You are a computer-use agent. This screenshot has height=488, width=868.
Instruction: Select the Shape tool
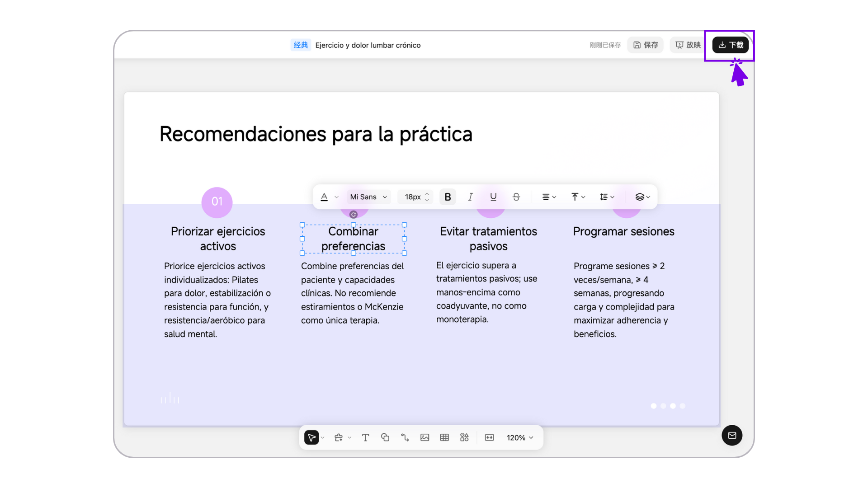coord(385,437)
